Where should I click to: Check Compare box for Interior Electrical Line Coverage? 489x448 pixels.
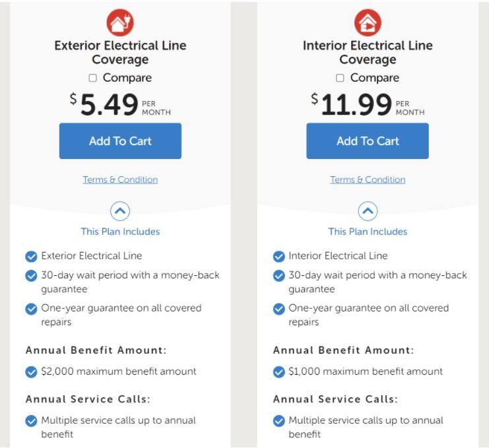point(341,78)
